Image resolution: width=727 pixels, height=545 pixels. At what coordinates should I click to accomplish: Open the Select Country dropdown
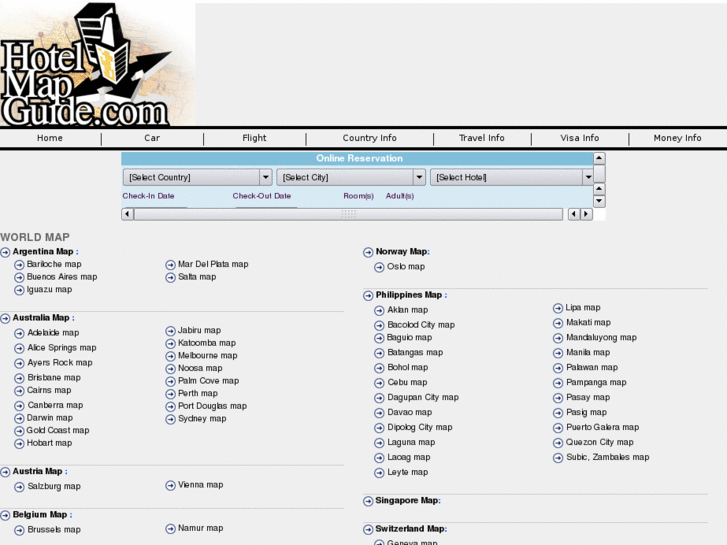point(197,177)
